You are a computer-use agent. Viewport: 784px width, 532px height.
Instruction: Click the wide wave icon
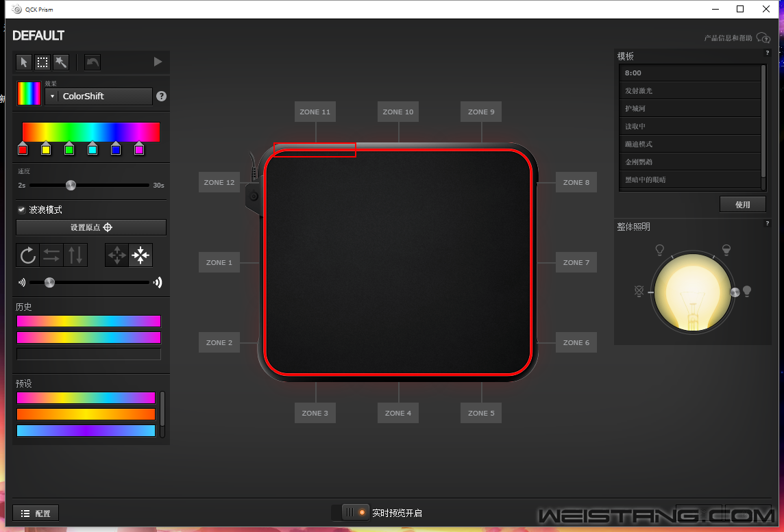[x=158, y=283]
